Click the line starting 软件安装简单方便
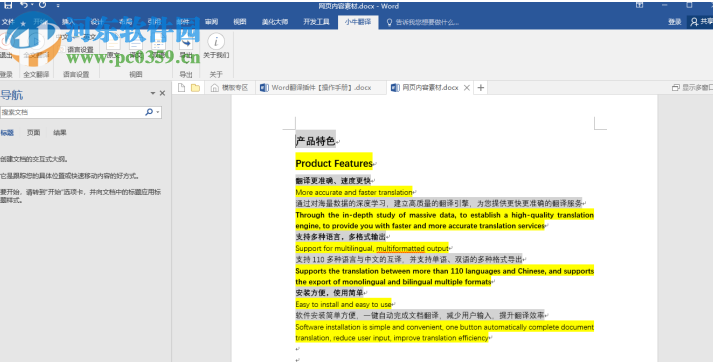Screen dimensions: 713x362 (420, 315)
